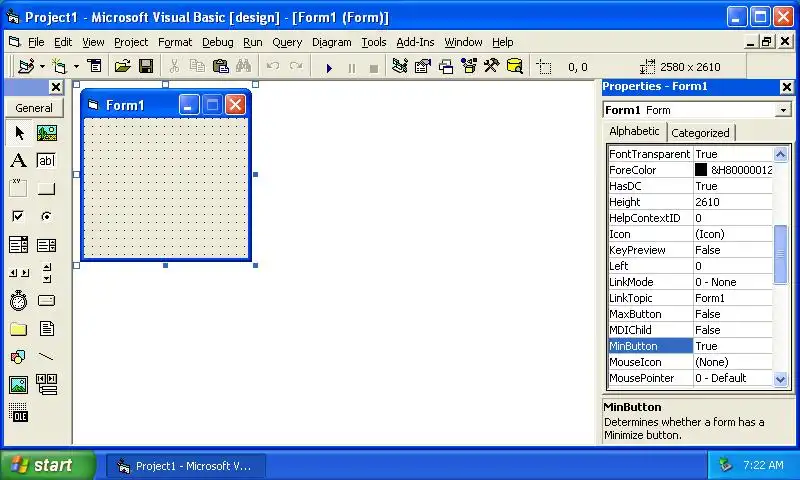Click Open Project toolbar icon
Viewport: 800px width, 480px height.
point(122,66)
